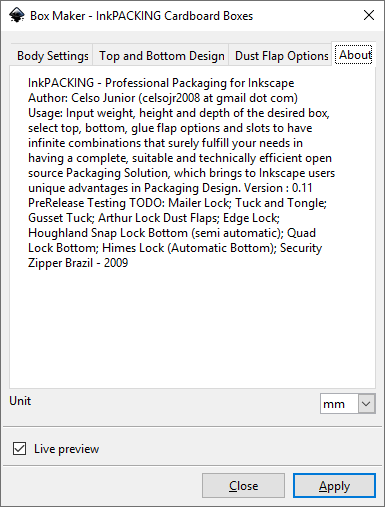Click the 'InkPACKING - Professional Packaging for Inkscape' heading
This screenshot has width=385, height=507.
click(161, 83)
